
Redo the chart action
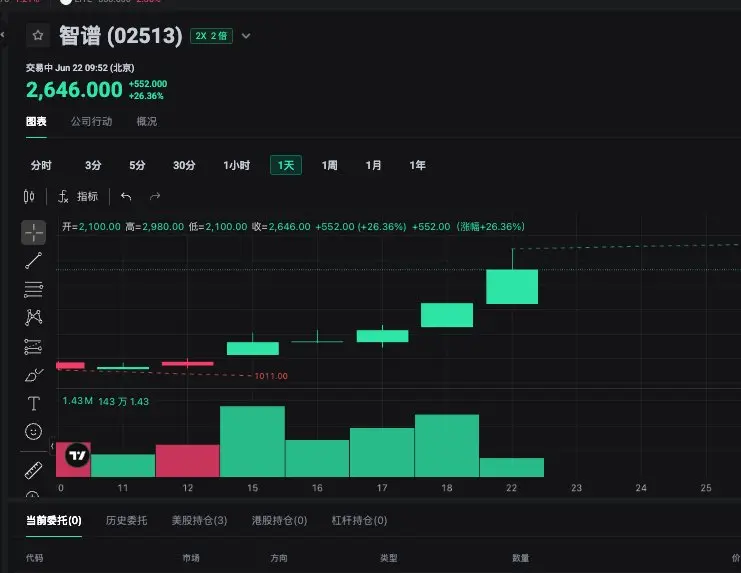point(155,197)
